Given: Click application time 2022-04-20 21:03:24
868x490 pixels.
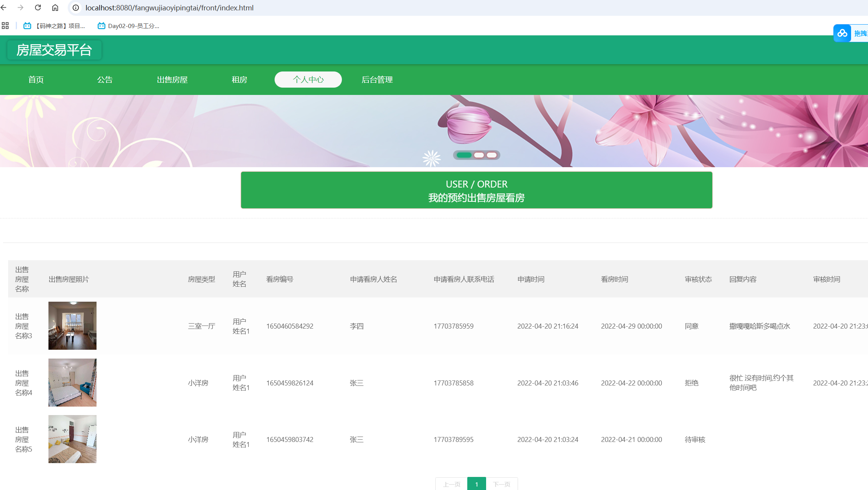Looking at the screenshot, I should coord(548,439).
